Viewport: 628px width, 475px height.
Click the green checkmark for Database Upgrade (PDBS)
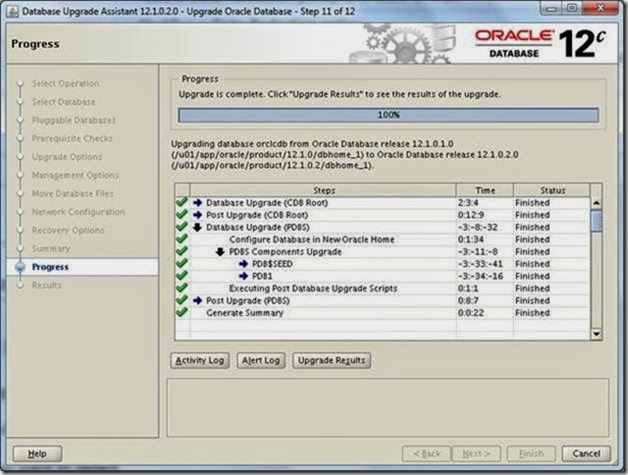[x=182, y=227]
